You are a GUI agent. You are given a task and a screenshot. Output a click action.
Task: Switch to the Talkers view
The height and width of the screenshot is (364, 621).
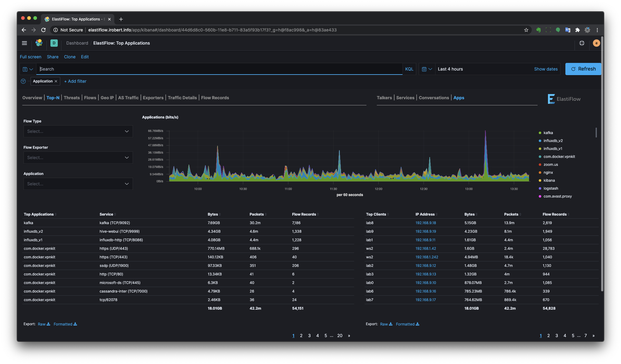tap(384, 98)
